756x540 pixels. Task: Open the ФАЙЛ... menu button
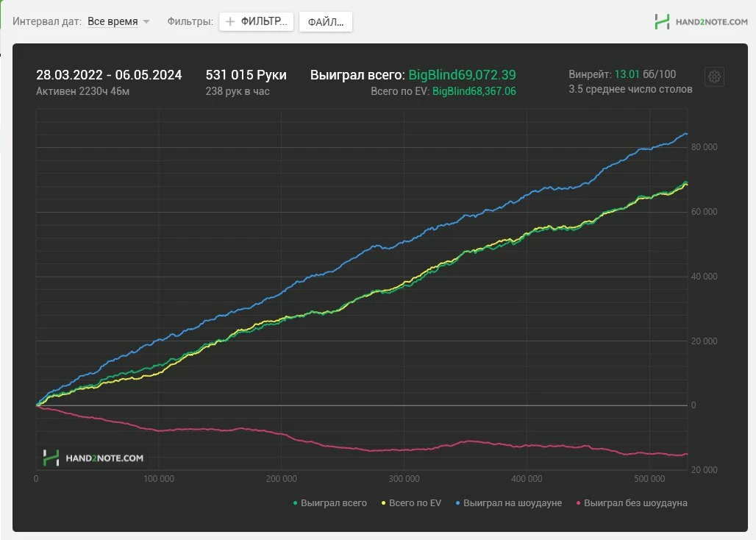326,22
